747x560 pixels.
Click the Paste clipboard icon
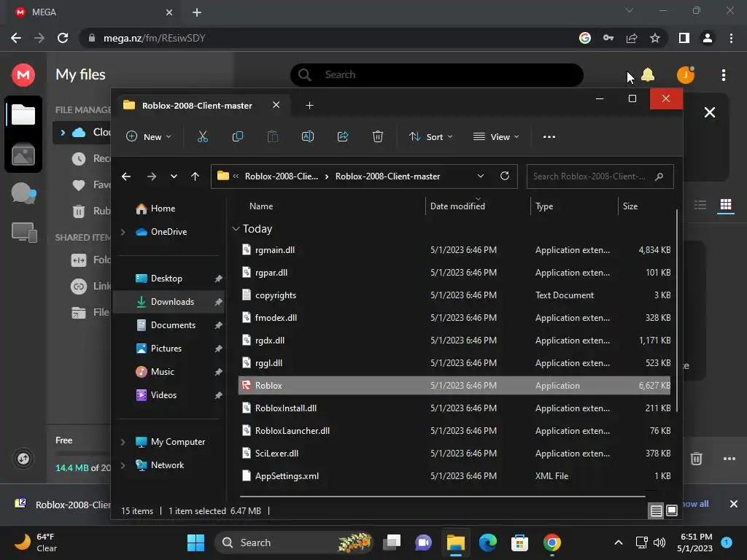coord(273,136)
